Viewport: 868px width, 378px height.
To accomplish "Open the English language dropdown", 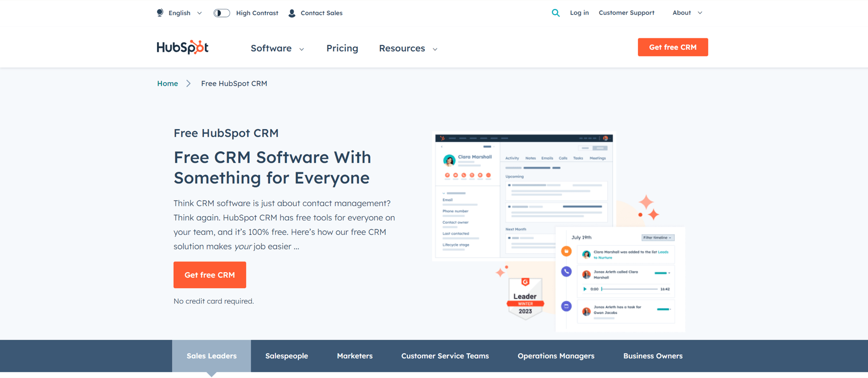I will pyautogui.click(x=185, y=13).
